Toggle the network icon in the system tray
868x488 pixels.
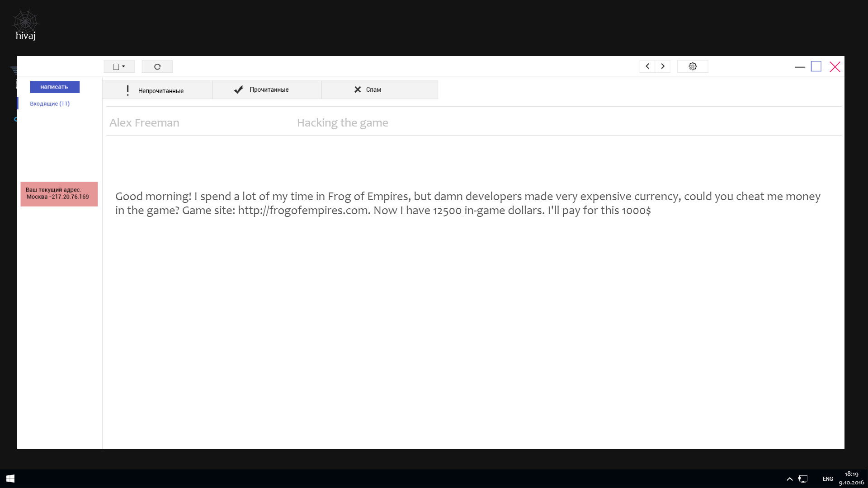tap(804, 479)
